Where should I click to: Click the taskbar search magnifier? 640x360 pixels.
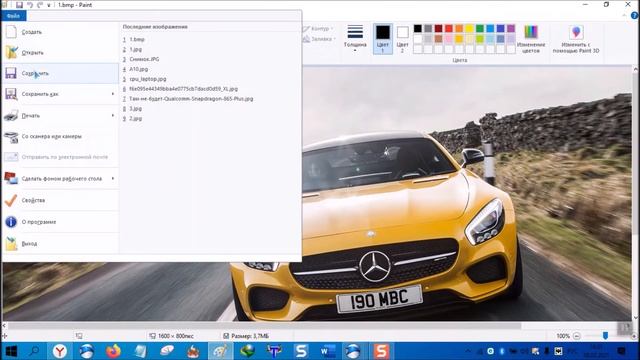[35, 351]
